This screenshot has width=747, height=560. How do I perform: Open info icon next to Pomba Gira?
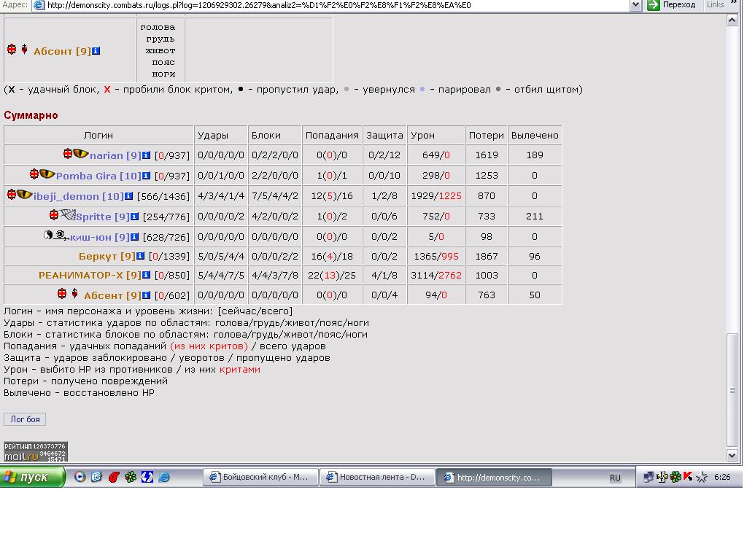(146, 176)
